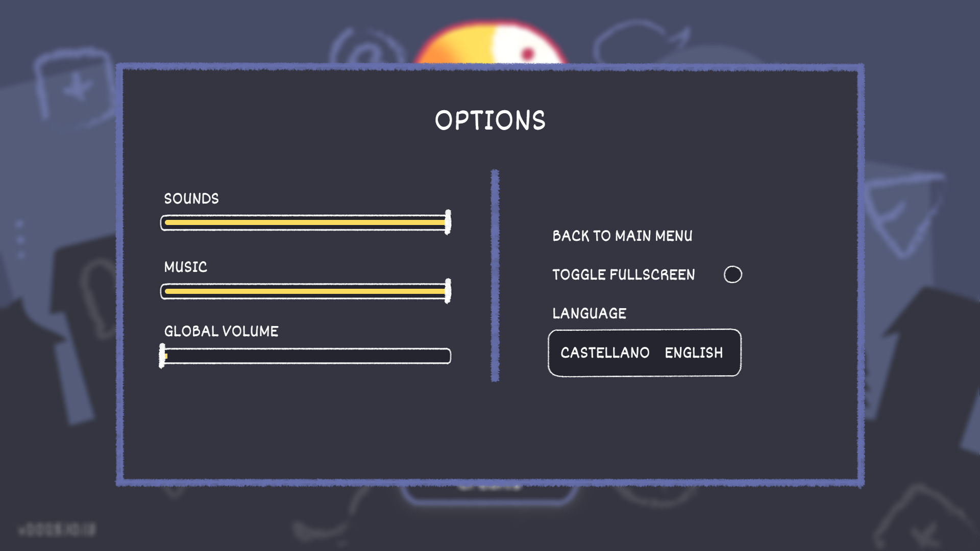Click the GLOBAL VOLUME slider handle
Viewport: 980px width, 551px height.
[164, 356]
